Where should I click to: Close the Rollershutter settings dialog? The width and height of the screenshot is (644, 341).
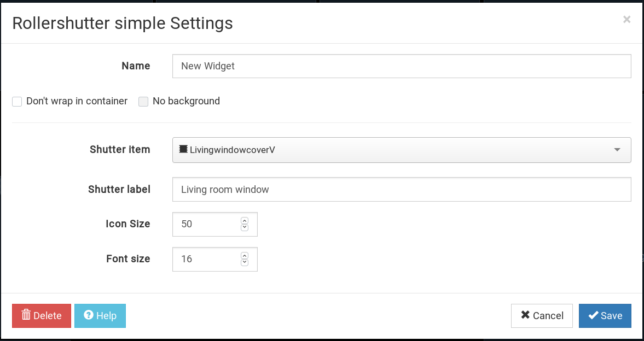coord(626,19)
